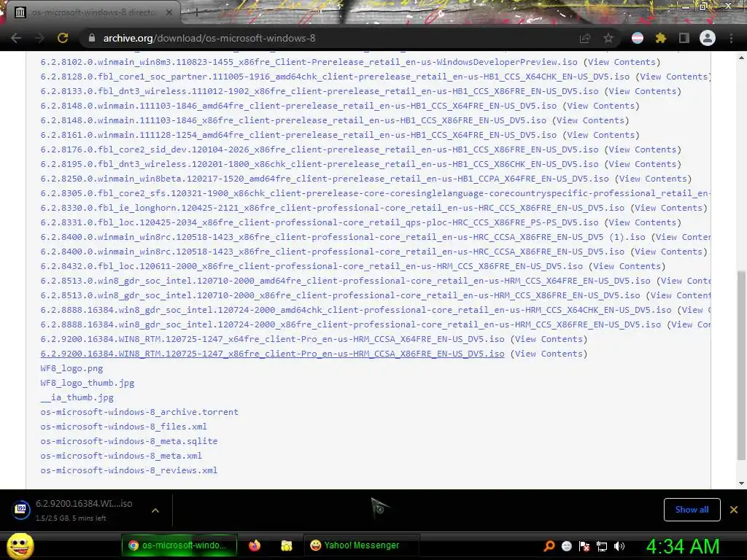Open the smiley Start button
Image resolution: width=747 pixels, height=560 pixels.
(20, 545)
